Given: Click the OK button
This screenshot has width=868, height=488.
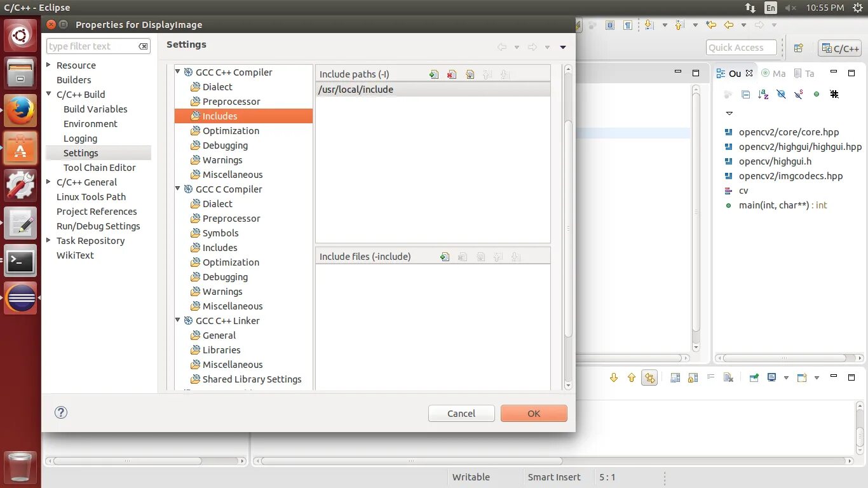Looking at the screenshot, I should point(534,413).
